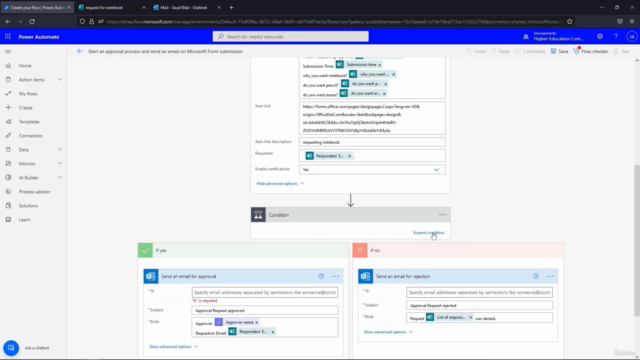Reload the browser page
640x360 pixels.
(32, 22)
